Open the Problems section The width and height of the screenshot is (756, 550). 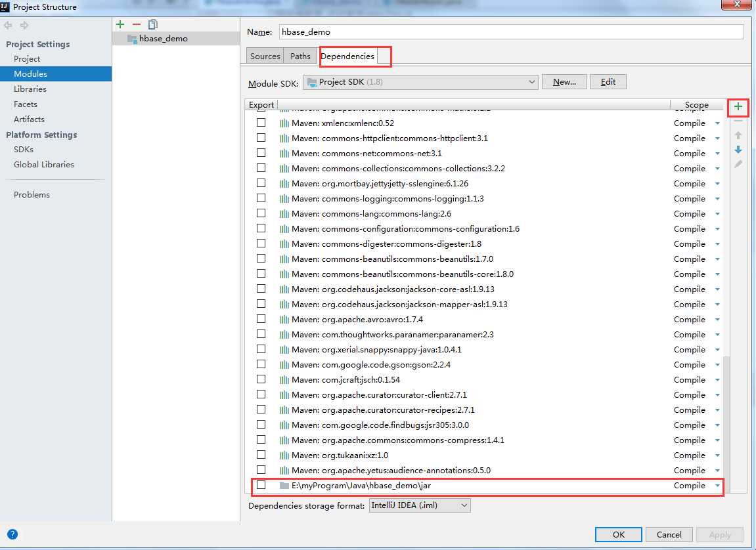pyautogui.click(x=32, y=194)
